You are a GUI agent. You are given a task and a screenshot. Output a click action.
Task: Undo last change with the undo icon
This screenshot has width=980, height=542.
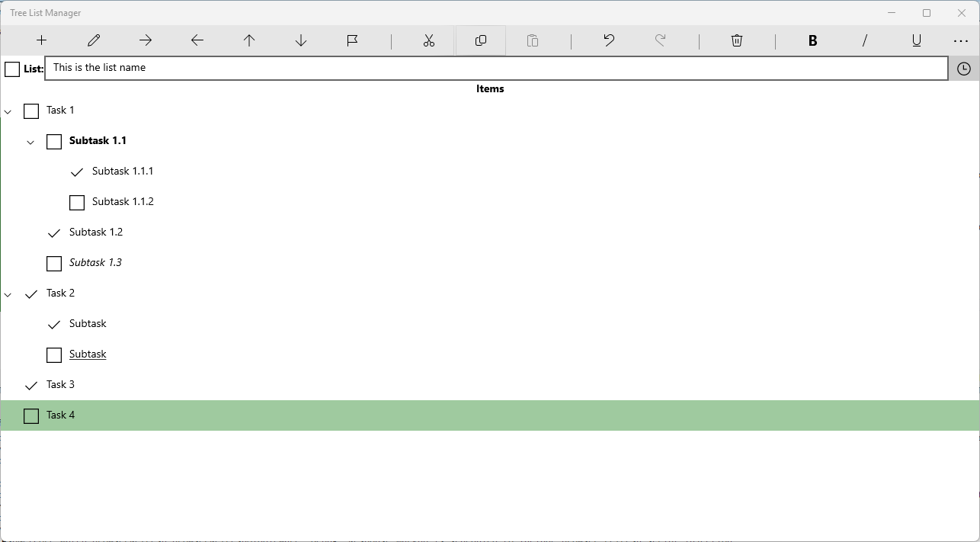point(608,40)
